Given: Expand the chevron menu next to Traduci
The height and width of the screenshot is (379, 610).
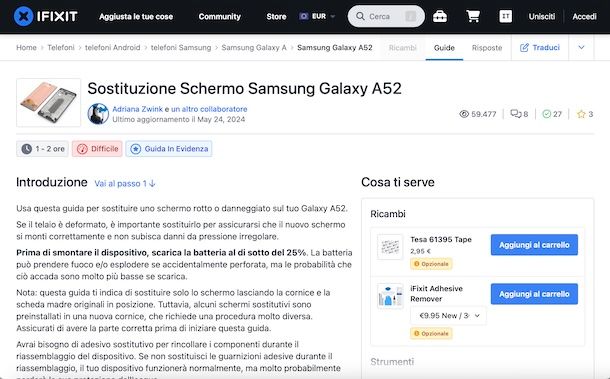Looking at the screenshot, I should coord(581,47).
